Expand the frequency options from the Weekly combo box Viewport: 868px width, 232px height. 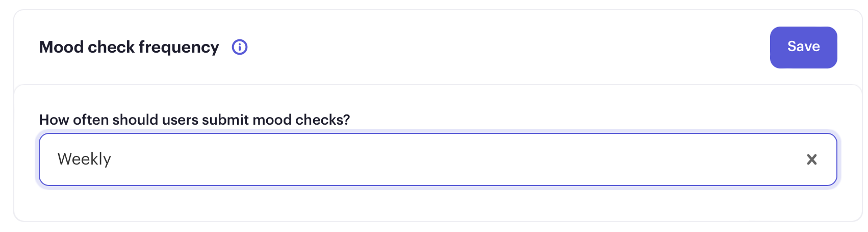[x=438, y=159]
